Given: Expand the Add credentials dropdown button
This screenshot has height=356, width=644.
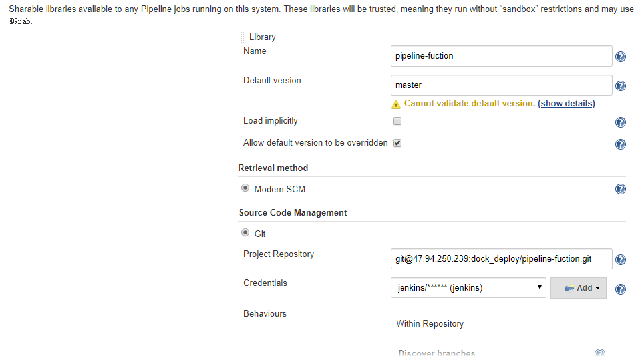Looking at the screenshot, I should click(578, 288).
